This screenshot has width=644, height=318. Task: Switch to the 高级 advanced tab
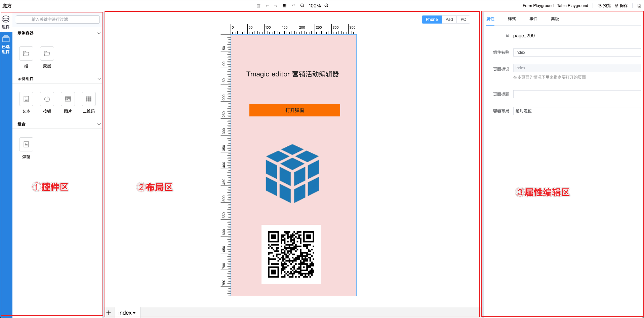(x=555, y=19)
